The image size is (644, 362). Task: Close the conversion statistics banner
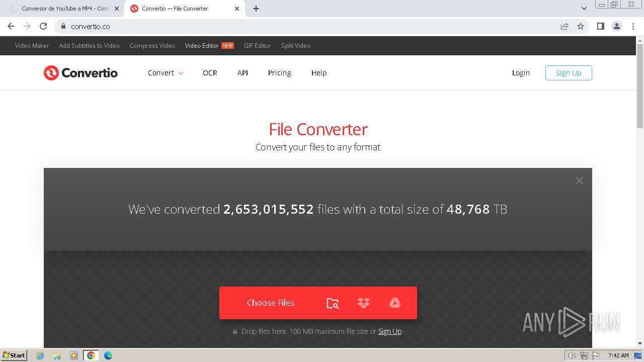click(x=580, y=180)
